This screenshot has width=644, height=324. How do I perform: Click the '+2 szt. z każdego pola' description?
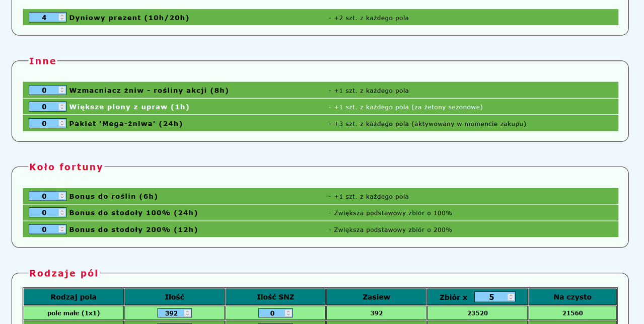point(369,18)
